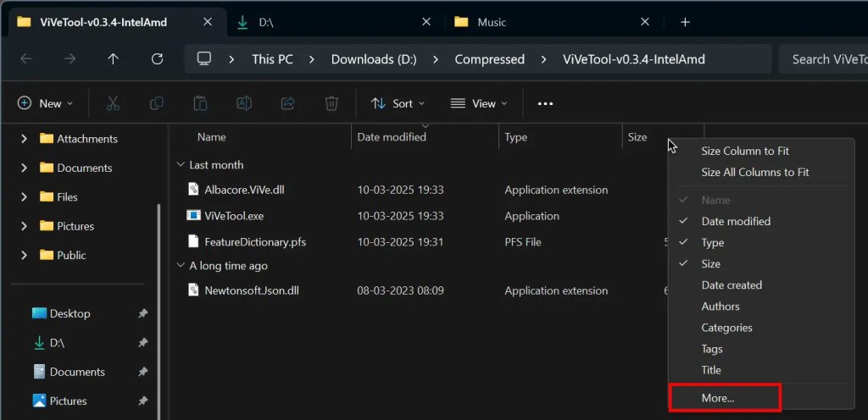Select the FeatureDictionary.pfs file name

(255, 241)
